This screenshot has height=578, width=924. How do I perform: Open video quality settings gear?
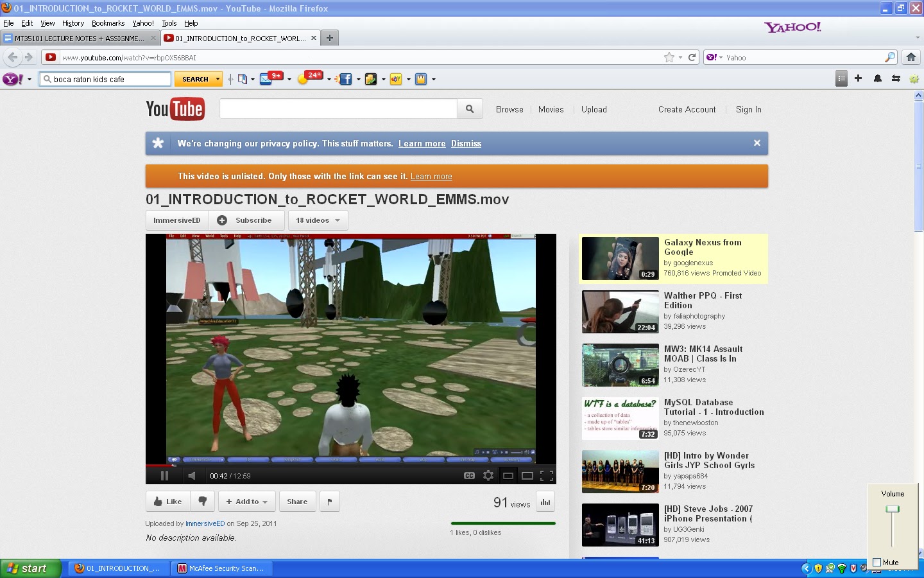pyautogui.click(x=488, y=476)
